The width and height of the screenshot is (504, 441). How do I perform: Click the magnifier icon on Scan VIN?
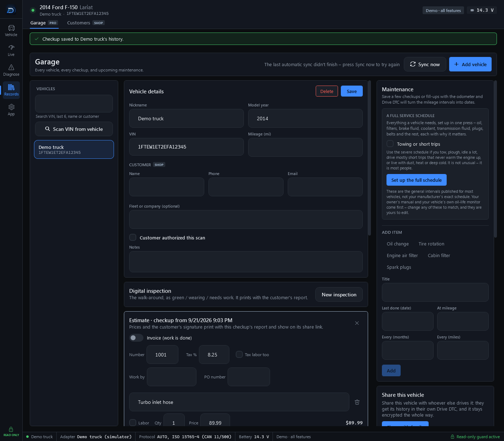pos(47,129)
